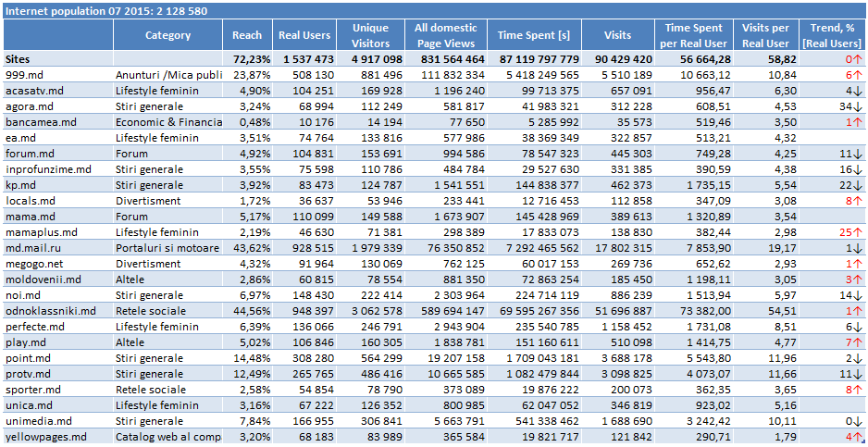This screenshot has height=447, width=868.
Task: Select the inprofunzime.md site cell
Action: 58,169
